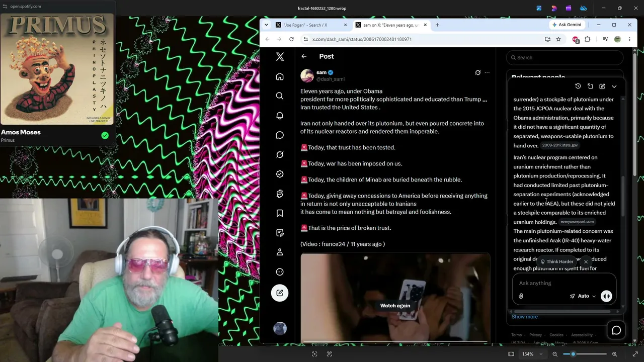Image resolution: width=644 pixels, height=362 pixels.
Task: Open the three-dot menu on sam's post
Action: pyautogui.click(x=487, y=72)
